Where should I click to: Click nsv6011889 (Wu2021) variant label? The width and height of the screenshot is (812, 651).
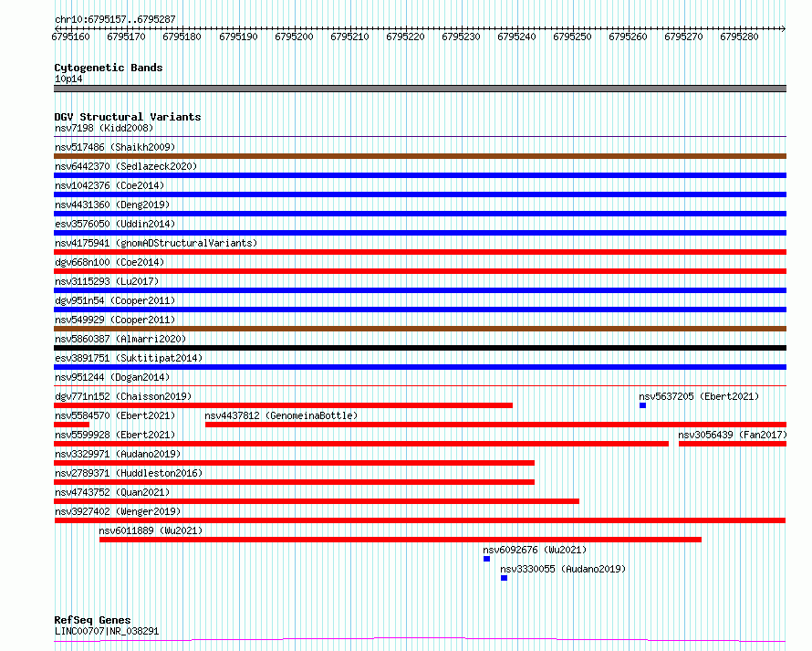coord(151,530)
